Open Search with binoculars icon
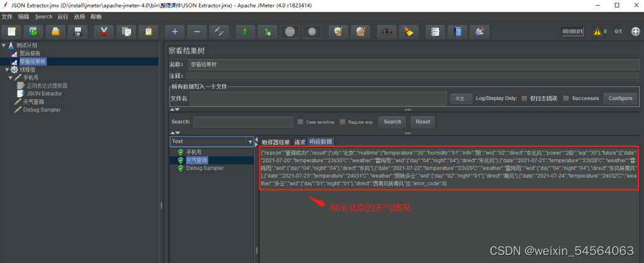This screenshot has width=644, height=263. point(387,32)
